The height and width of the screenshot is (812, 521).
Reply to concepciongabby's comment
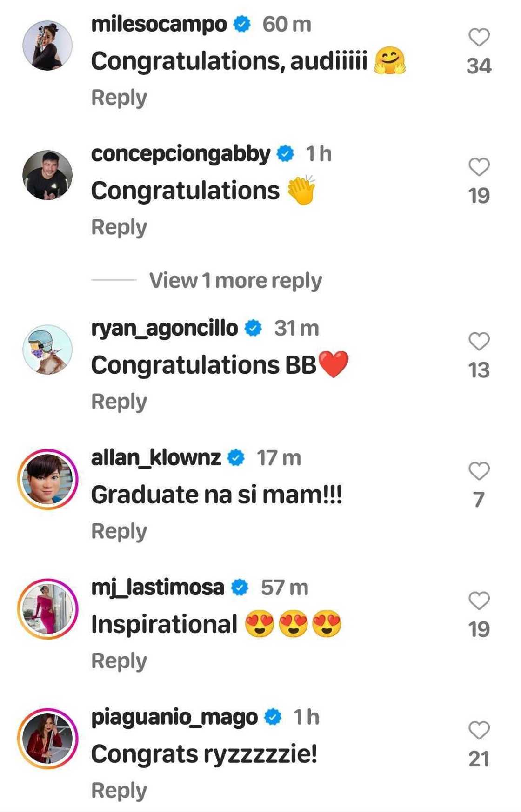119,227
